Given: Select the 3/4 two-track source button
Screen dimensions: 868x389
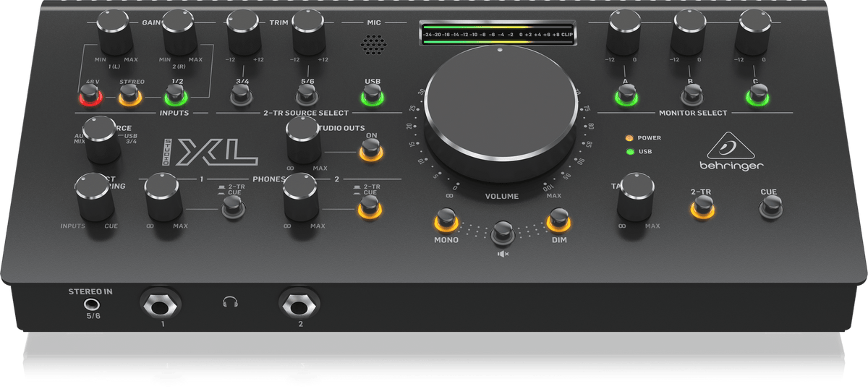Looking at the screenshot, I should (242, 95).
